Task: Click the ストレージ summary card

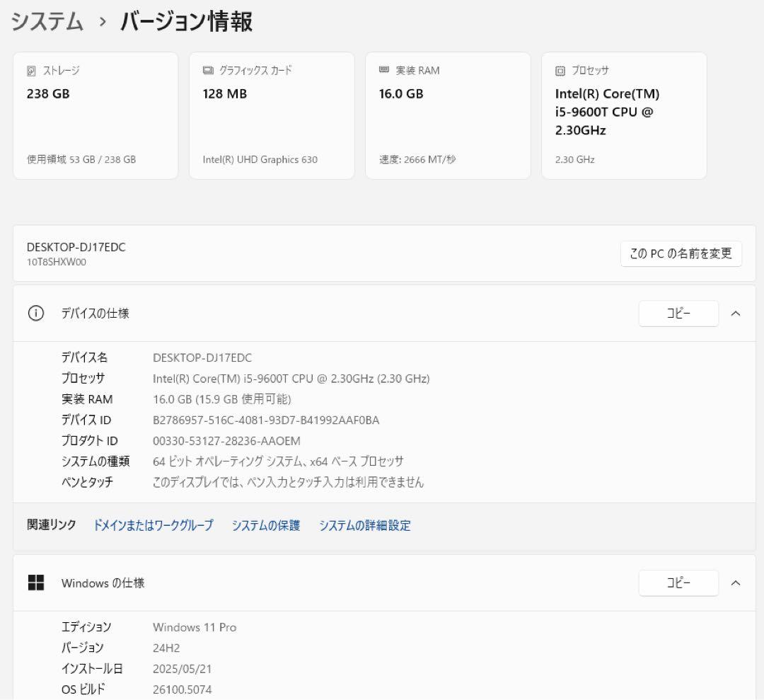Action: (95, 115)
